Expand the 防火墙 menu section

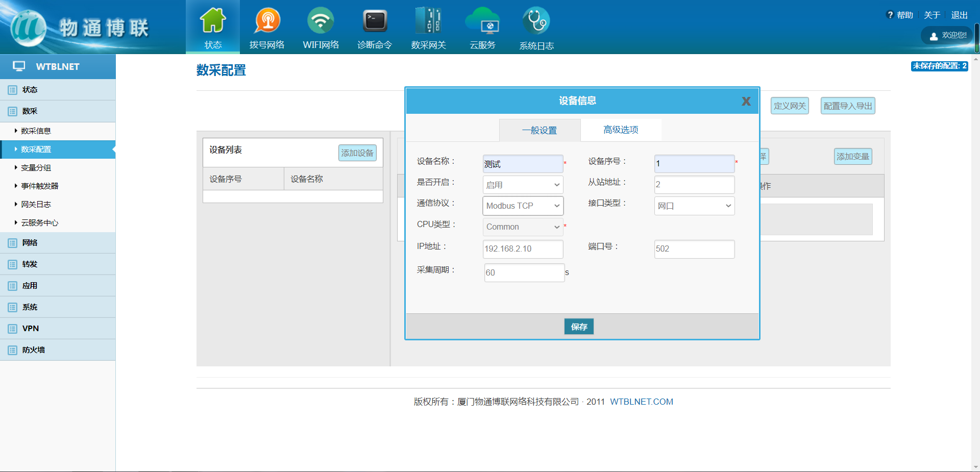click(58, 350)
